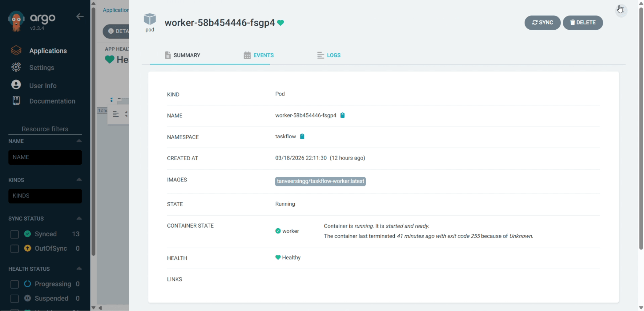Screen dimensions: 644x311
Task: Click the Running state value
Action: point(285,204)
